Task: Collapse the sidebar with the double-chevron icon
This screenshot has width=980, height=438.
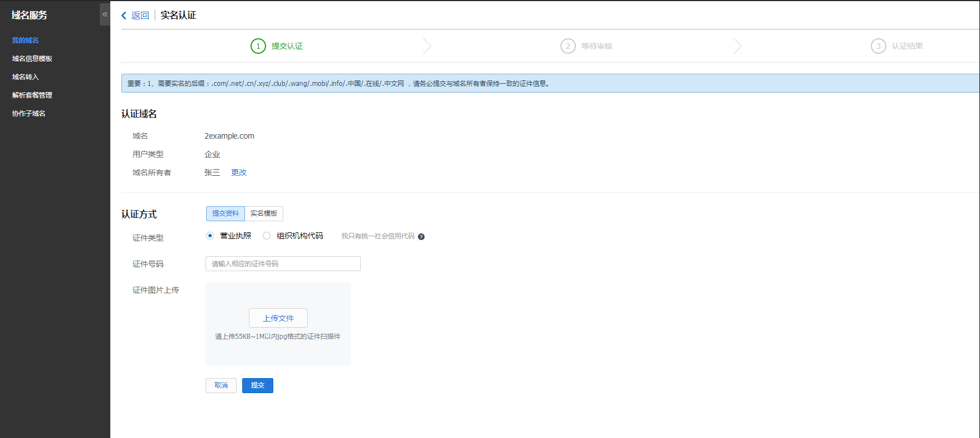Action: tap(105, 14)
